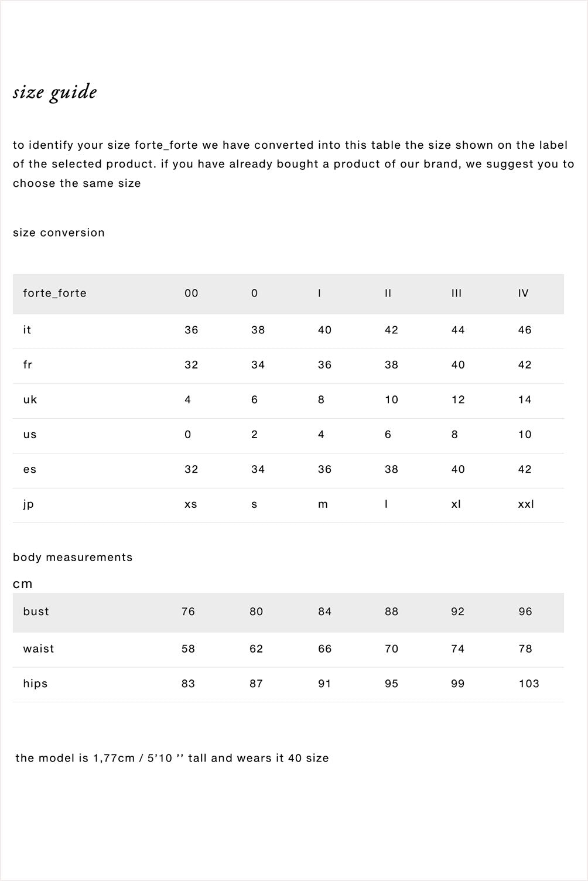
Task: Click the 'it' row label
Action: (x=27, y=330)
